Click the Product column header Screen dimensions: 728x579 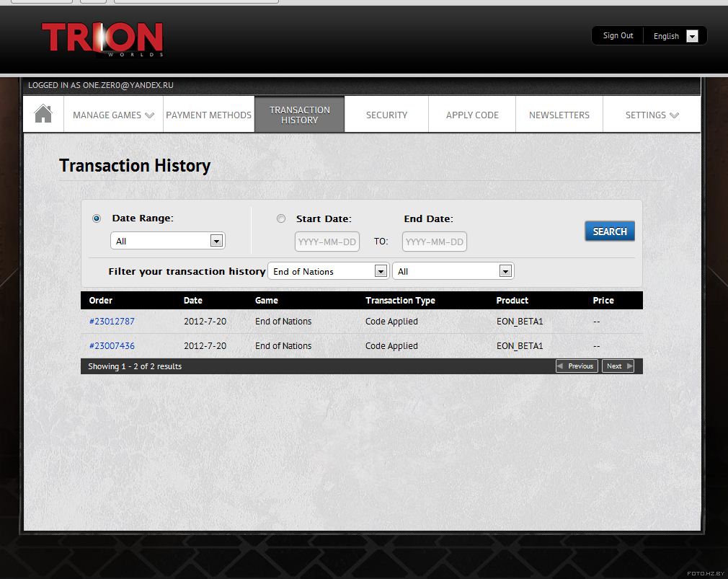pyautogui.click(x=512, y=301)
